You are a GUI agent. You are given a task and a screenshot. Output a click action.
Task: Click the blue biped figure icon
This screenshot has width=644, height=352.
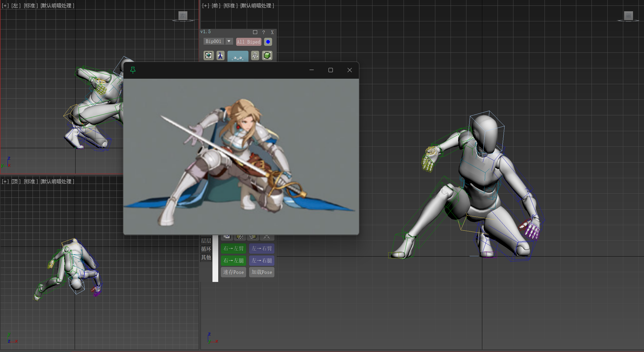pyautogui.click(x=221, y=55)
